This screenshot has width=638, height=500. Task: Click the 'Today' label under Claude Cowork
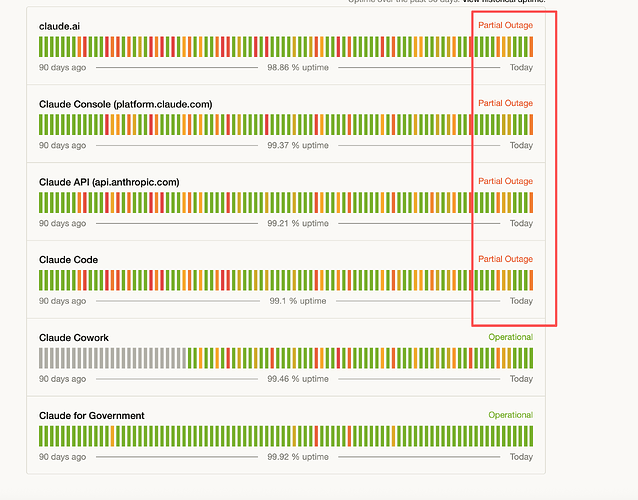(521, 379)
